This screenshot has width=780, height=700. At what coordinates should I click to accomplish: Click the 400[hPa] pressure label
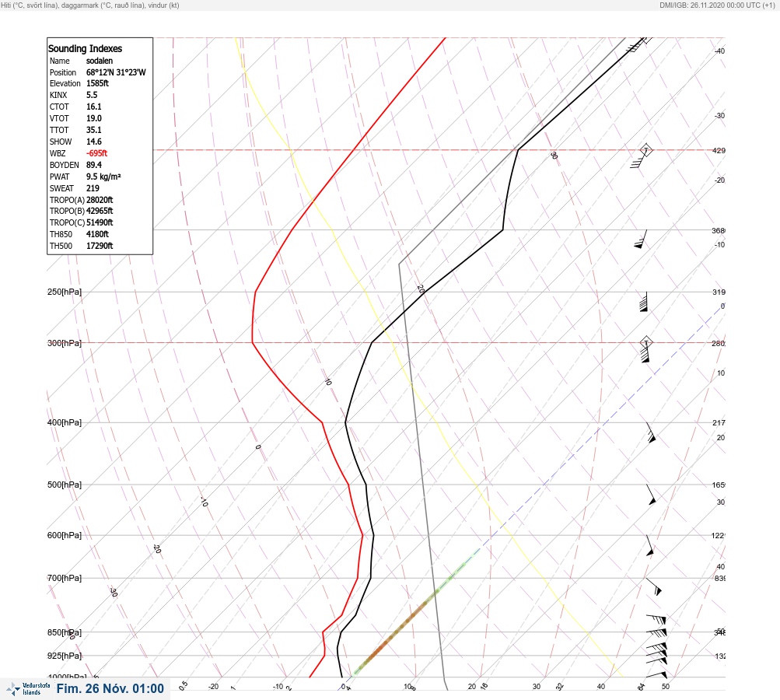(65, 422)
